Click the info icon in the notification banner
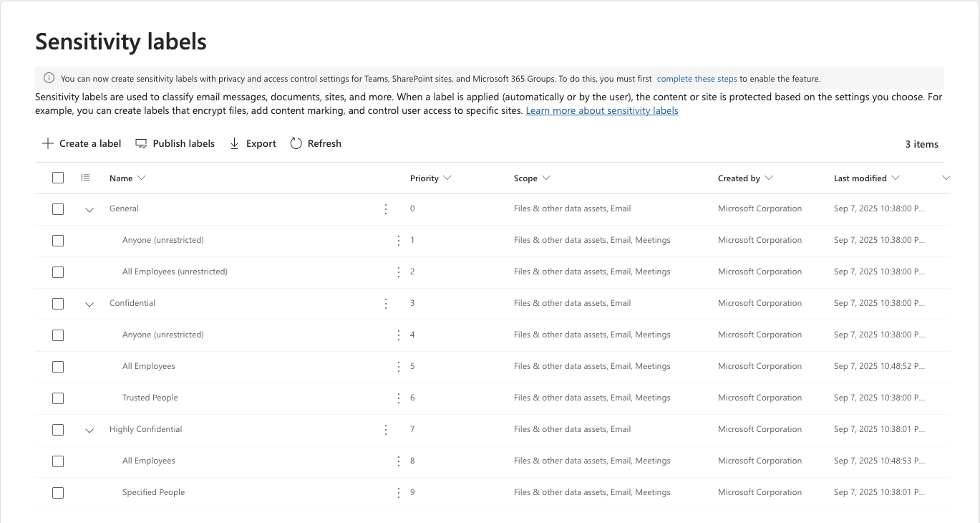The image size is (980, 523). coord(49,78)
